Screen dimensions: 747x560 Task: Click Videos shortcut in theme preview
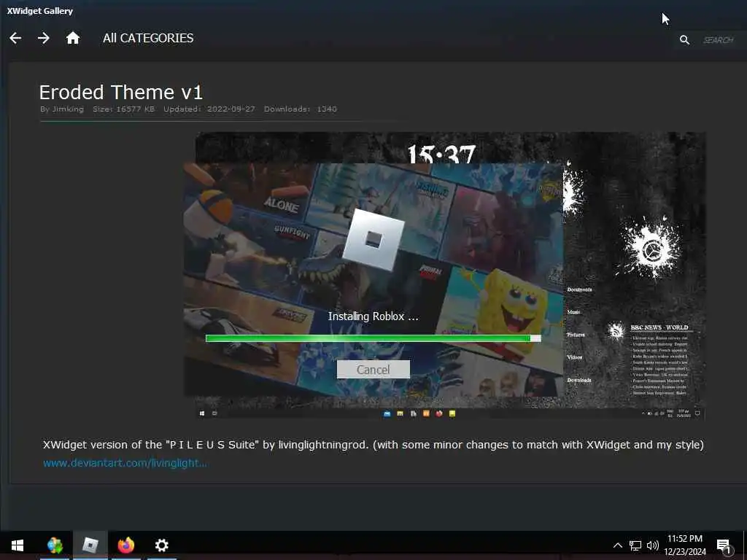[575, 357]
